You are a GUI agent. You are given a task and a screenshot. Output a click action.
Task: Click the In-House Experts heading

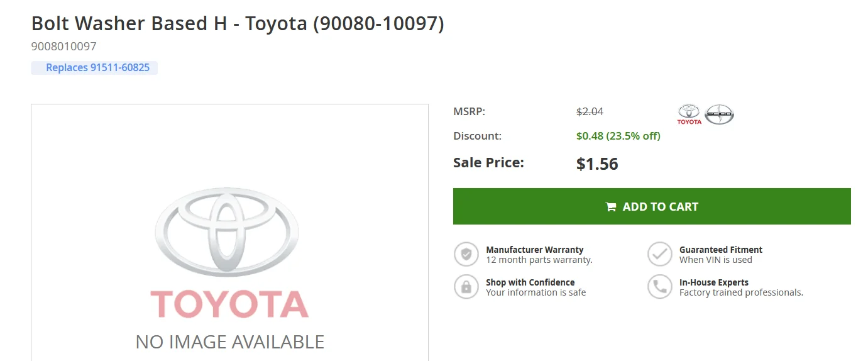click(714, 282)
